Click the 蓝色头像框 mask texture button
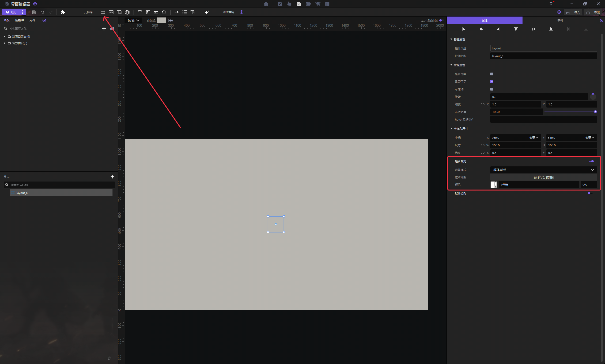Image resolution: width=605 pixels, height=364 pixels. coord(544,177)
